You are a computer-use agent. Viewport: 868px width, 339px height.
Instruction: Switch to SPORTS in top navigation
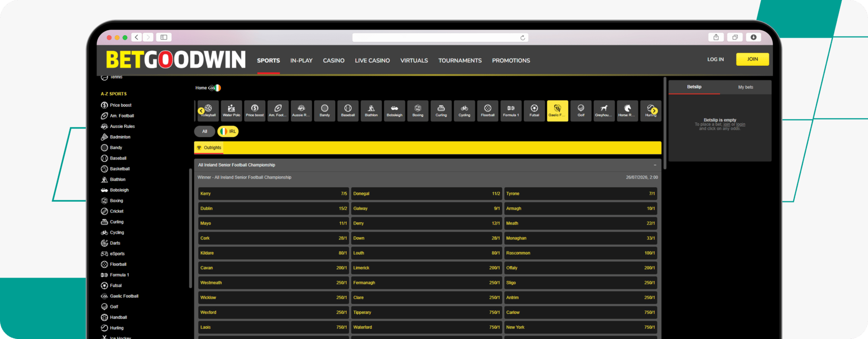269,60
